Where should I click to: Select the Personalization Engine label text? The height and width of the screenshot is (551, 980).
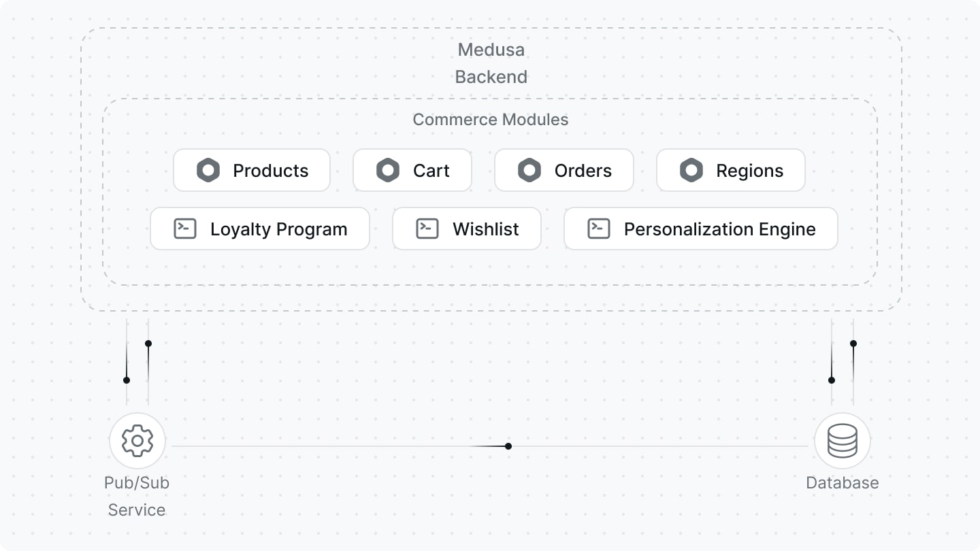pos(719,229)
